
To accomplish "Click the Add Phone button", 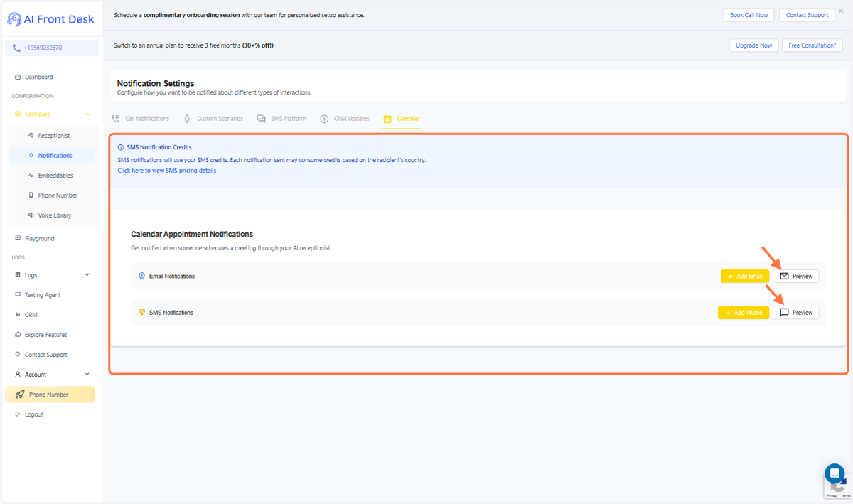I will click(x=744, y=313).
